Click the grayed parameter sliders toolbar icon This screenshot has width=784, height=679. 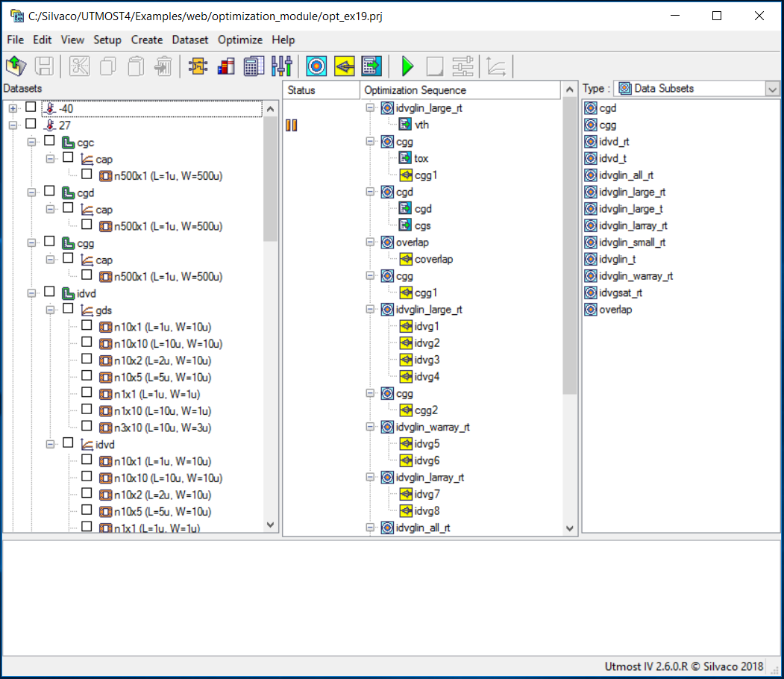pos(463,66)
